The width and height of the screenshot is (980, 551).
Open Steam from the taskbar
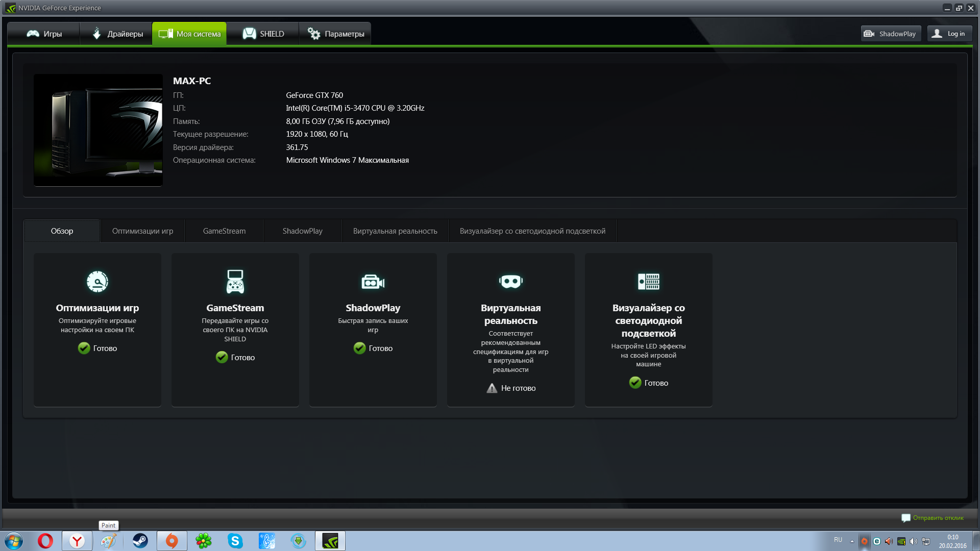coord(140,541)
